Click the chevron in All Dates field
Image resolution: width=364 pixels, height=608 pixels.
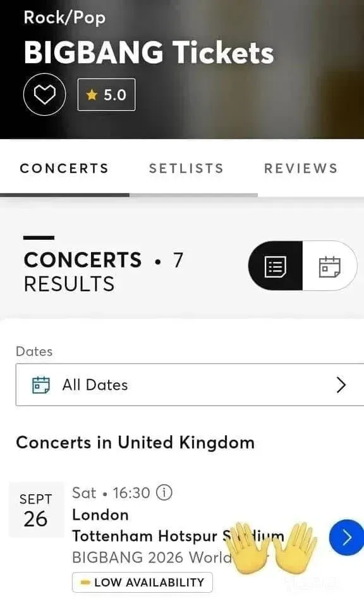pos(341,385)
